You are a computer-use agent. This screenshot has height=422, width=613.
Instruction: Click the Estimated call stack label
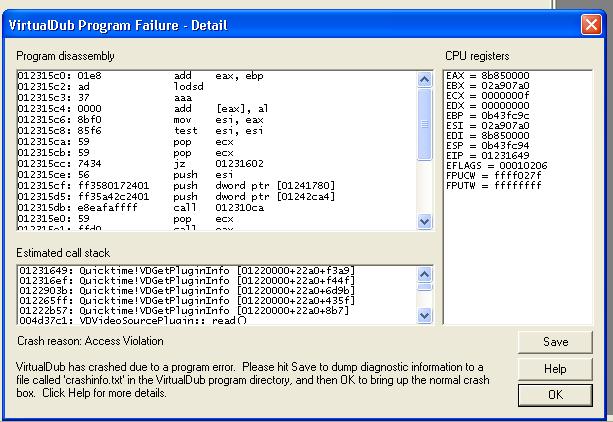click(x=63, y=253)
